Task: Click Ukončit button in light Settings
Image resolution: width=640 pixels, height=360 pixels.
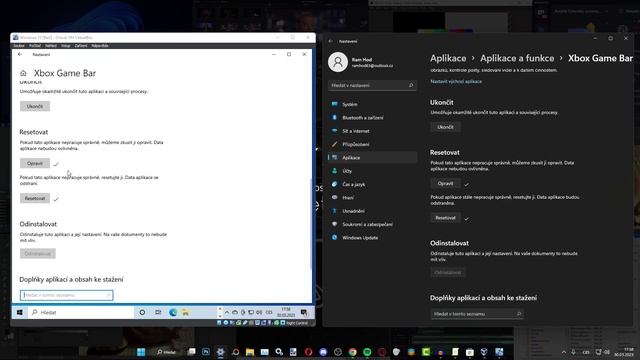Action: click(x=35, y=106)
